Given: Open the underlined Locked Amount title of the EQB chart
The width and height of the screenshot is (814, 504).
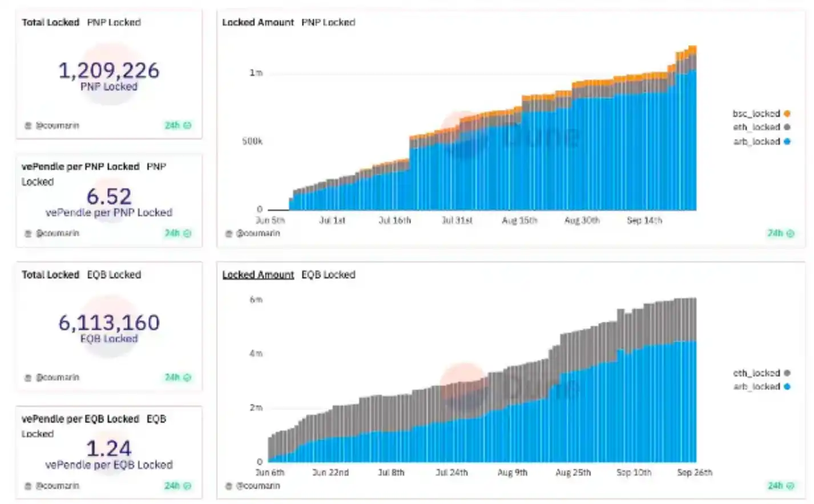Looking at the screenshot, I should click(x=258, y=275).
